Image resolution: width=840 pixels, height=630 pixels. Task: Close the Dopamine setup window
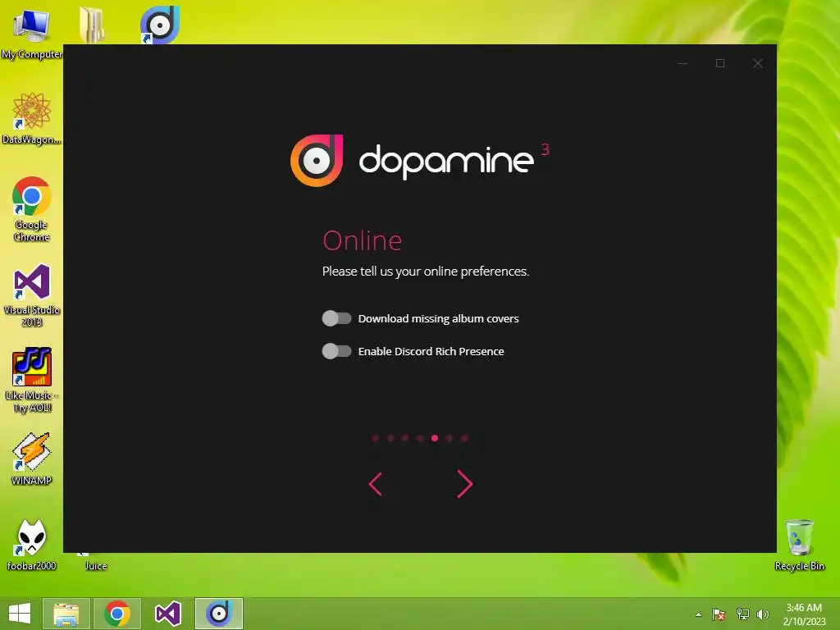tap(757, 63)
